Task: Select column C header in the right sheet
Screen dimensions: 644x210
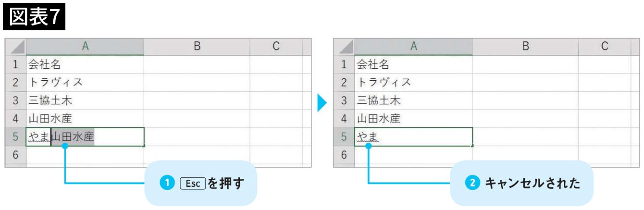Action: pyautogui.click(x=605, y=46)
